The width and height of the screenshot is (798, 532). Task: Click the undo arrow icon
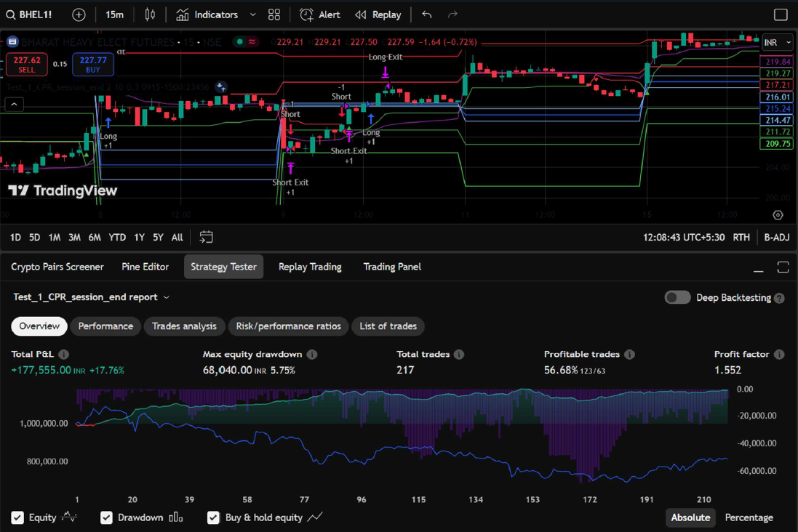pyautogui.click(x=427, y=15)
